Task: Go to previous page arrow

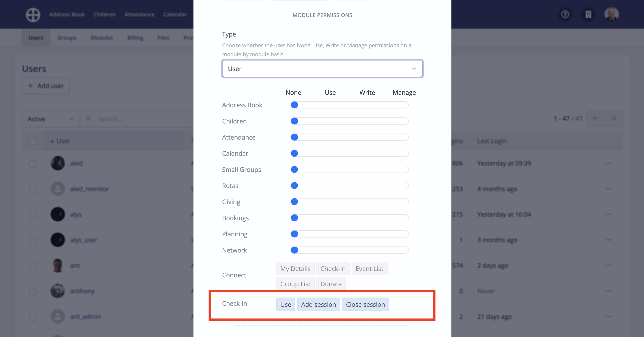Action: pyautogui.click(x=595, y=119)
